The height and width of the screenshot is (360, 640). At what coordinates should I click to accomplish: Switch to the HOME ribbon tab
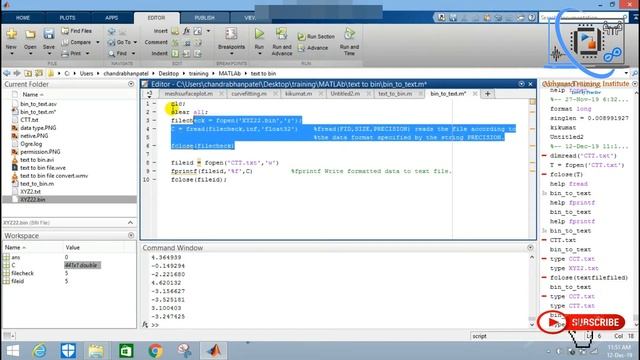tap(23, 18)
